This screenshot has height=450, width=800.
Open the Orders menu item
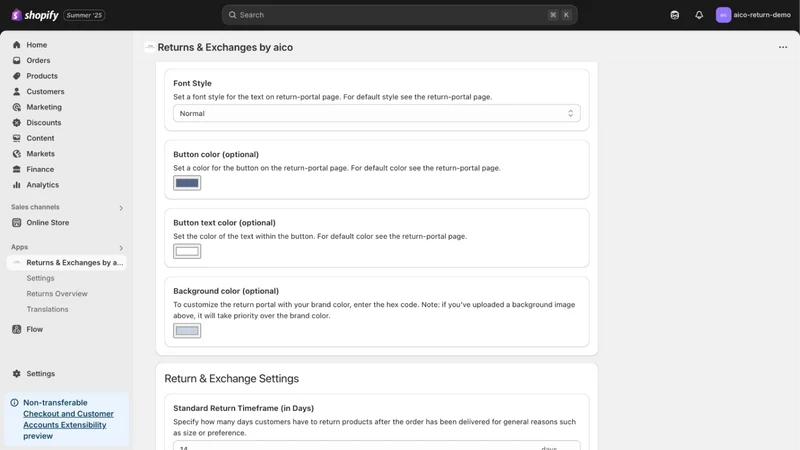point(38,60)
